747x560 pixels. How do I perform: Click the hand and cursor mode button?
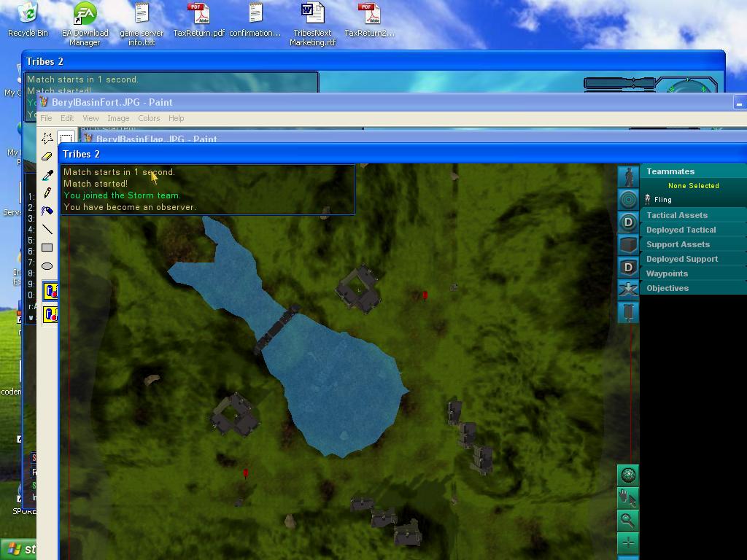(x=628, y=497)
